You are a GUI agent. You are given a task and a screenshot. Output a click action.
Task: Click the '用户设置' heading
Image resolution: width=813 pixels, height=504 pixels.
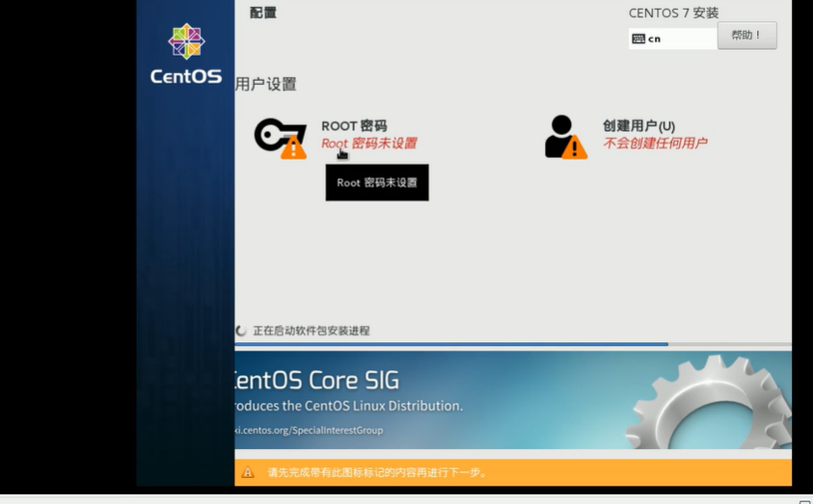[266, 84]
